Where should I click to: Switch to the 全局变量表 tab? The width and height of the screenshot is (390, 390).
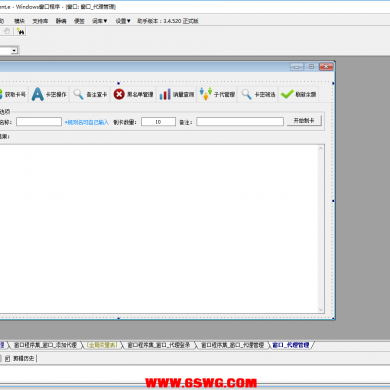[102, 345]
